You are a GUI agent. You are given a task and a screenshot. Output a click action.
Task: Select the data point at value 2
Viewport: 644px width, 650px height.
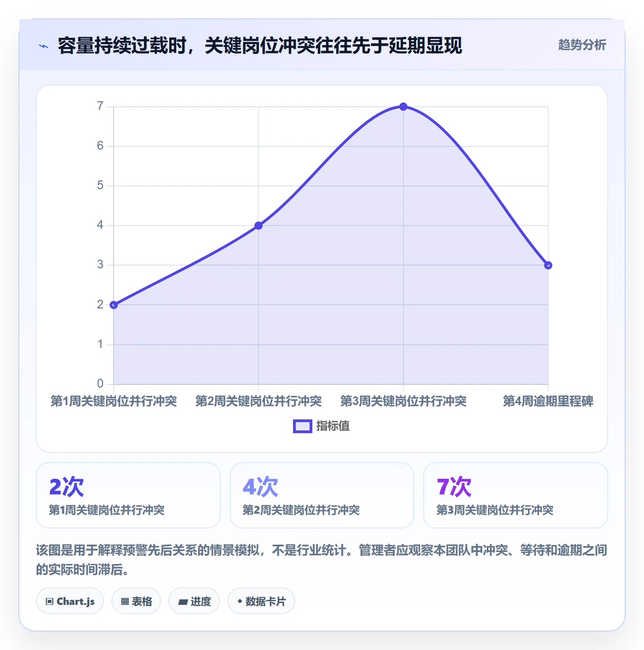114,305
